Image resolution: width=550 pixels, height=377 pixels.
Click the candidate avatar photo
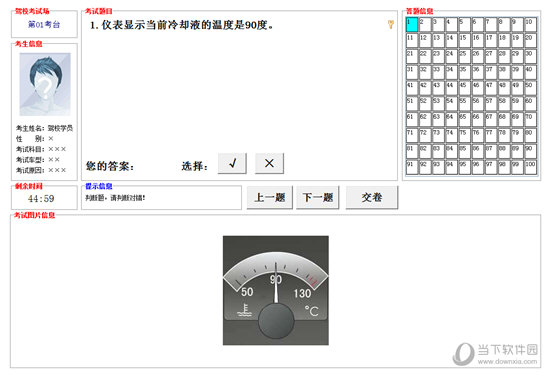(45, 84)
